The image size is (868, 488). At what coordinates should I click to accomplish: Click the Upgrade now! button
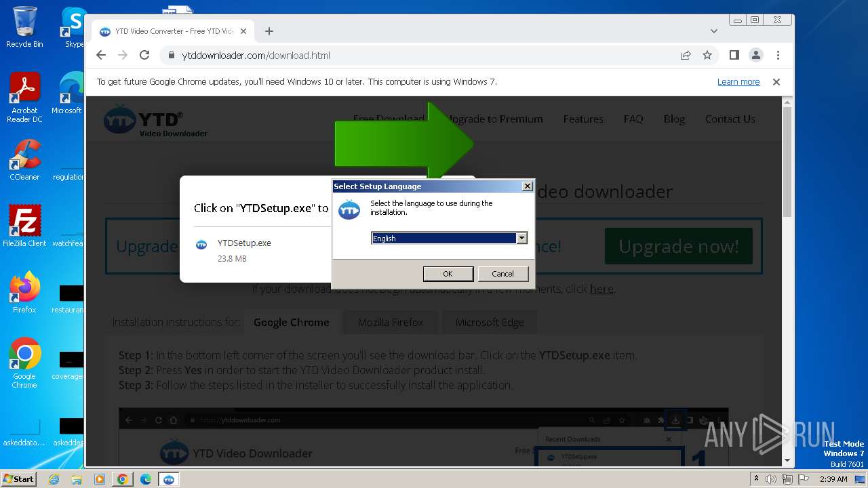point(679,246)
